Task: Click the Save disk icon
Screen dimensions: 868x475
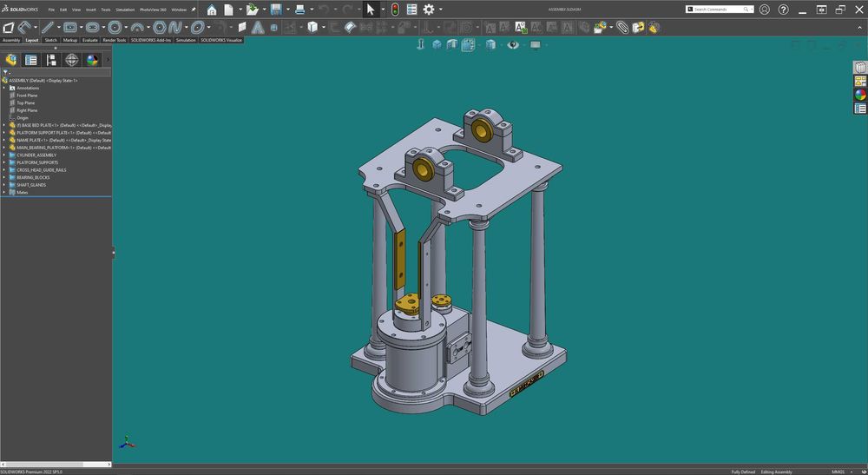Action: (276, 10)
